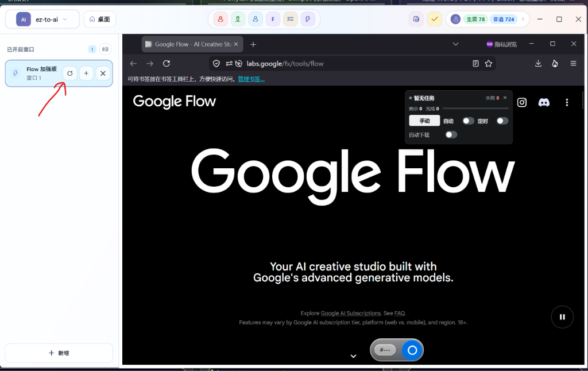Image resolution: width=588 pixels, height=371 pixels.
Task: Enable the 自动下载 switch
Action: (x=451, y=134)
